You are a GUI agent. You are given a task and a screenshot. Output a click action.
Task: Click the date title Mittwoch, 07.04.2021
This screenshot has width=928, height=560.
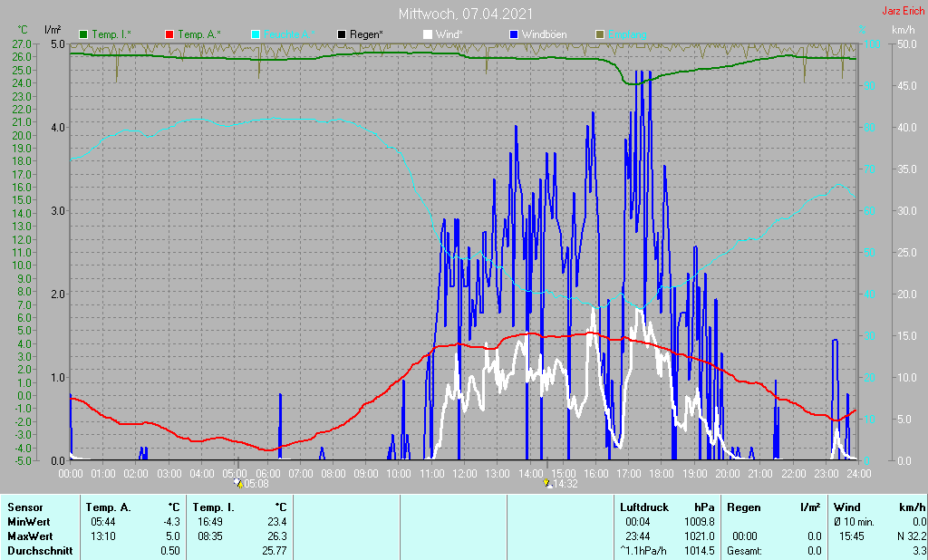click(465, 14)
